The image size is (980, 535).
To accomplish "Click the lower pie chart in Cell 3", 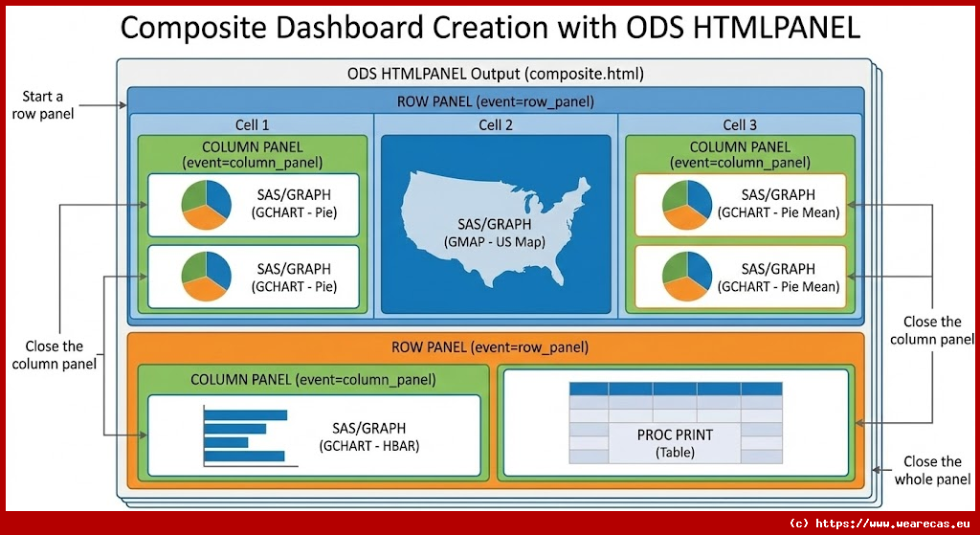I will 687,277.
